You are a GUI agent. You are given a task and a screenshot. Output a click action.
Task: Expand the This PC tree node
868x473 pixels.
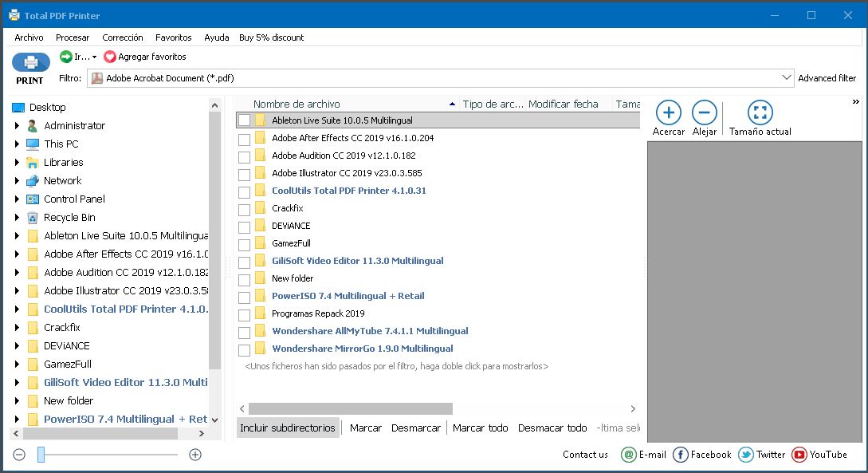tap(18, 144)
